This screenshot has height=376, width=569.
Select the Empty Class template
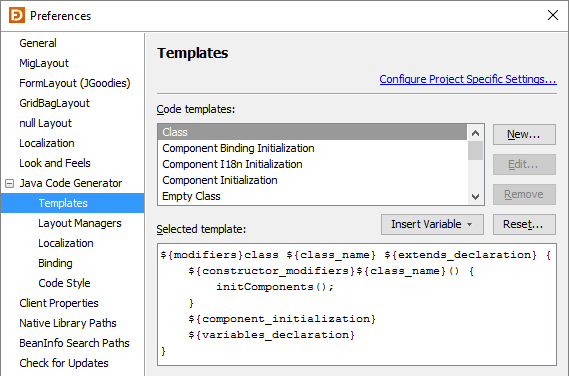[x=312, y=196]
